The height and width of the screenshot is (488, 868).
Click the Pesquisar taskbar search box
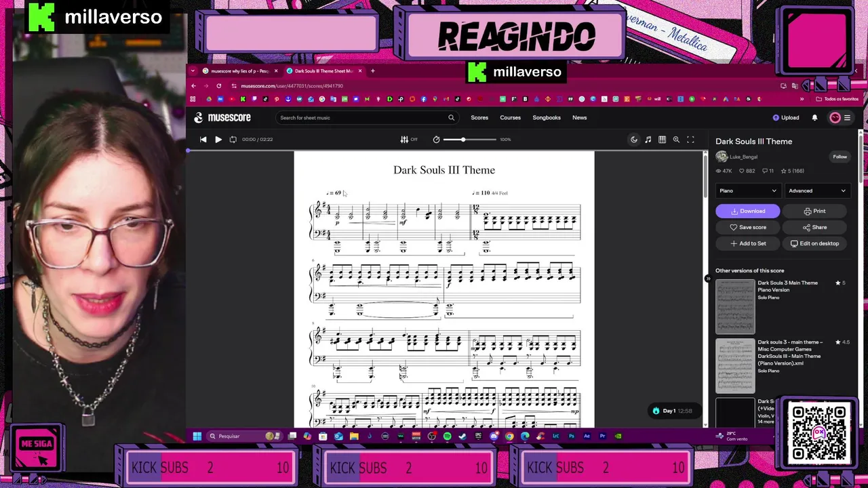click(245, 436)
